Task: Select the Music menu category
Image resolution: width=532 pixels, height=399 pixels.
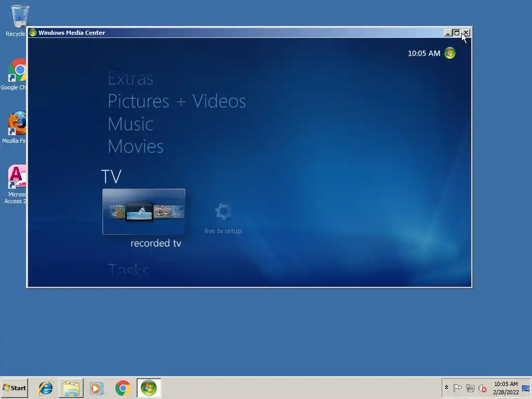Action: coord(130,124)
